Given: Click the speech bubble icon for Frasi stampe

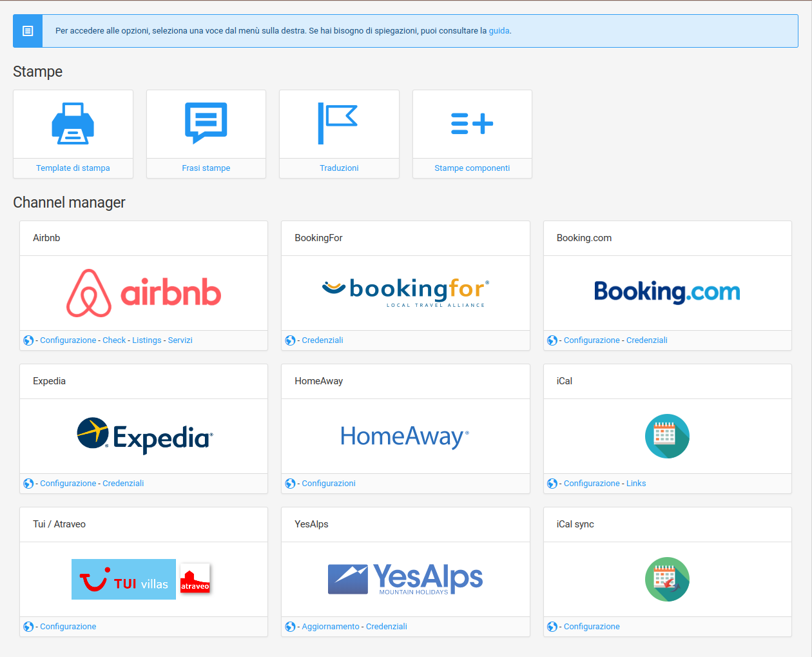Looking at the screenshot, I should click(206, 123).
